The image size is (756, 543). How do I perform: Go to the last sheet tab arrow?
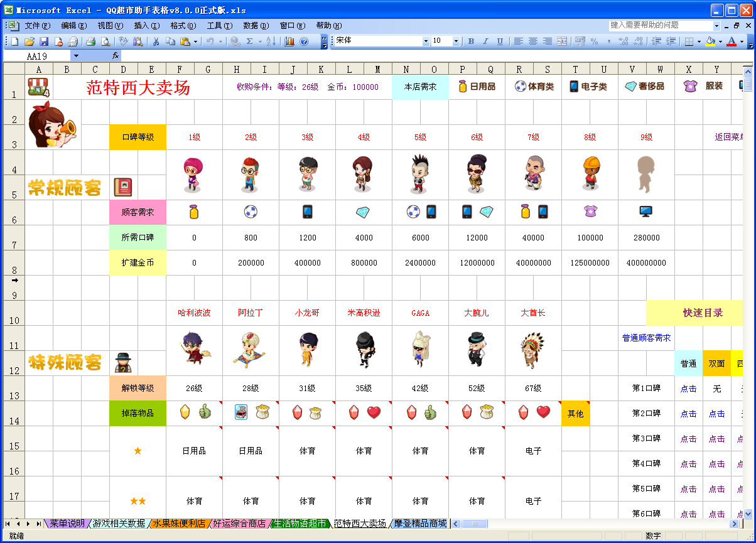39,524
